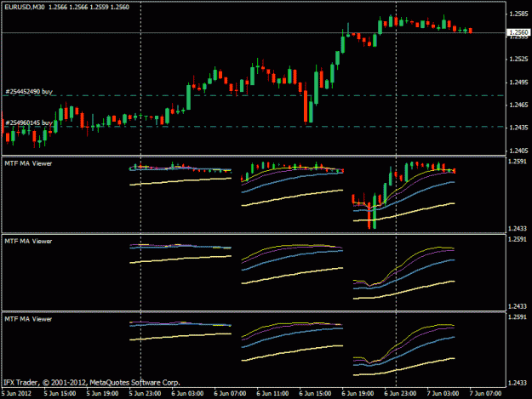Screen dimensions: 532x399
Task: Click the 7 Jun 03:00 time axis label
Action: pos(443,394)
